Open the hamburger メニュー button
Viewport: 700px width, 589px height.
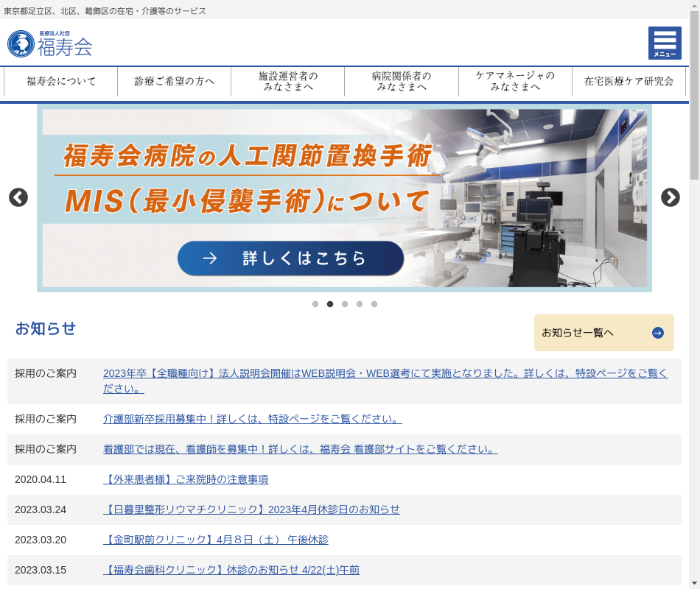click(665, 43)
